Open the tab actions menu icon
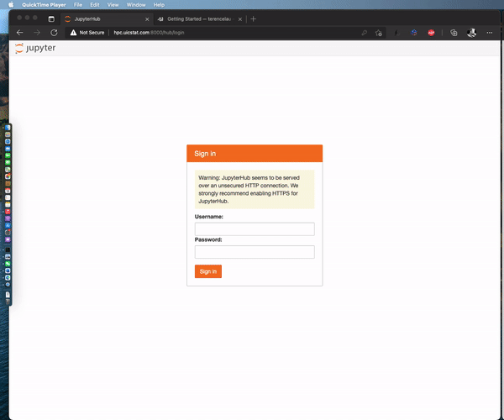504x420 pixels. click(x=51, y=19)
